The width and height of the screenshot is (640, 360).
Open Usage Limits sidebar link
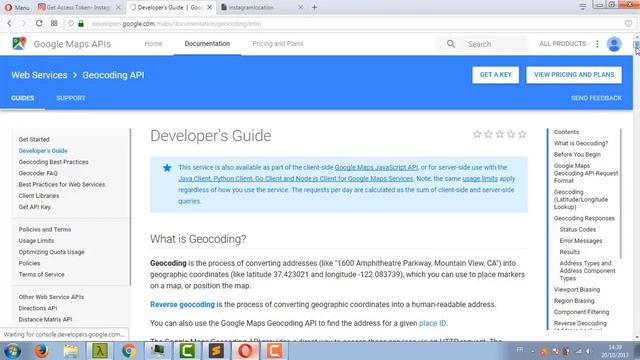(x=36, y=241)
